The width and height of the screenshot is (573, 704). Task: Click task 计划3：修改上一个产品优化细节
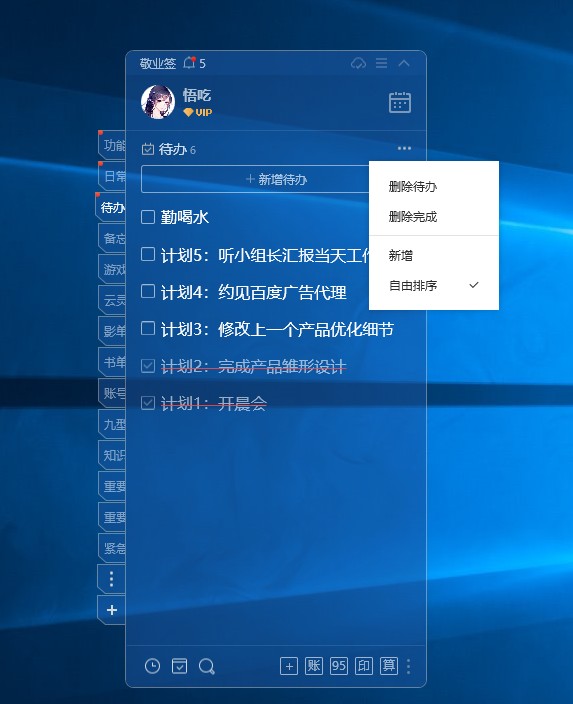277,330
